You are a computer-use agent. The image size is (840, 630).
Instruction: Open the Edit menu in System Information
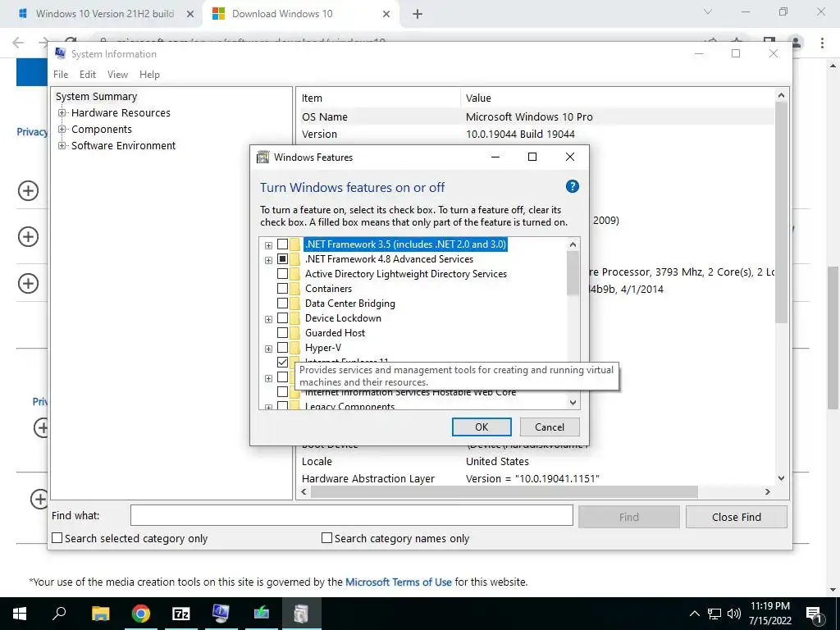[x=88, y=75]
